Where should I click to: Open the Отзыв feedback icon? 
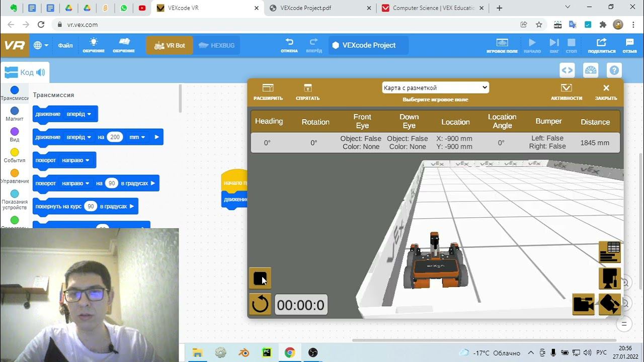[629, 45]
